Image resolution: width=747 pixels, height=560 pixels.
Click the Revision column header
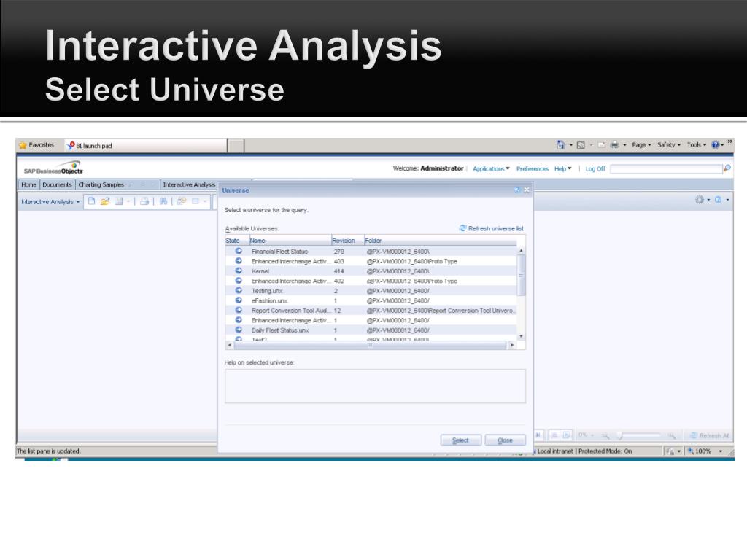pos(347,241)
